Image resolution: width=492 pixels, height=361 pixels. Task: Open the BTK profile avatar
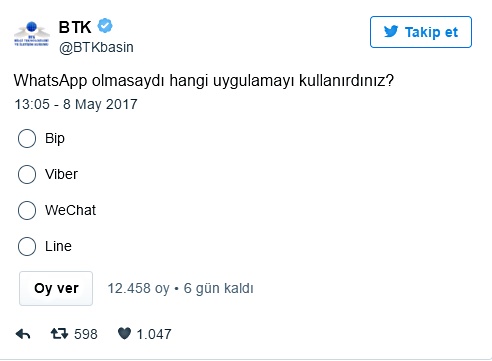[x=32, y=34]
